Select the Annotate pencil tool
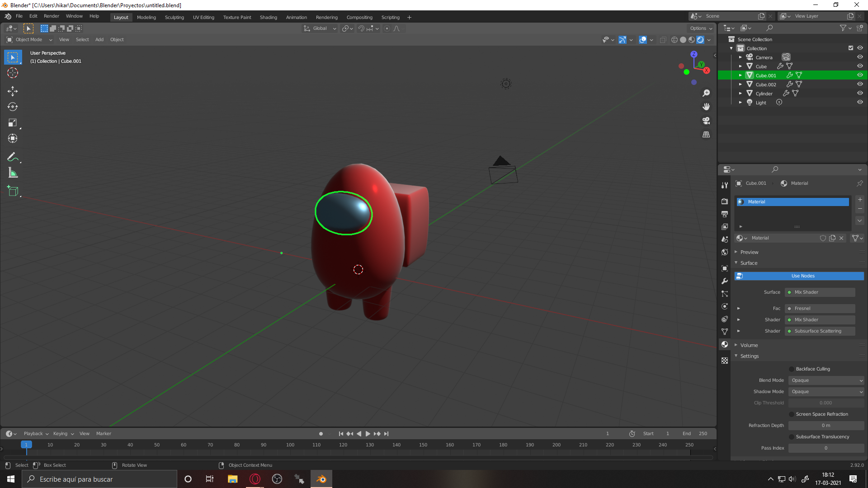 click(13, 157)
